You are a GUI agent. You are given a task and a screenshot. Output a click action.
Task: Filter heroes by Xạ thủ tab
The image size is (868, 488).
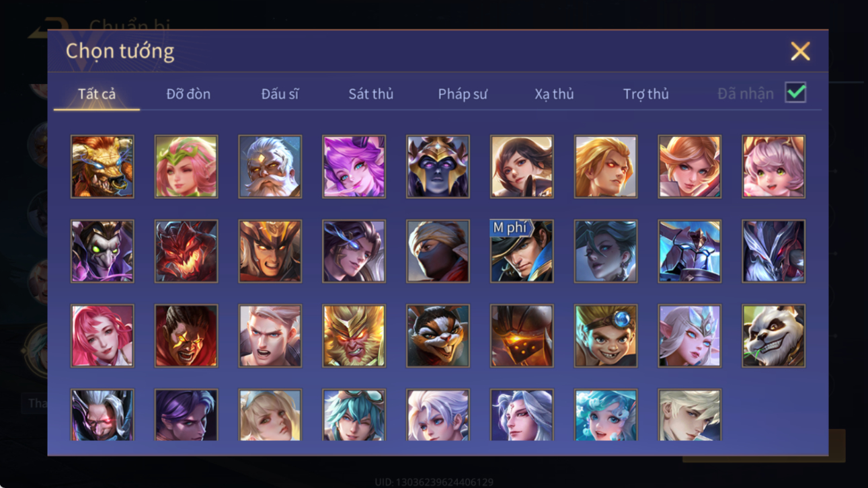click(554, 94)
